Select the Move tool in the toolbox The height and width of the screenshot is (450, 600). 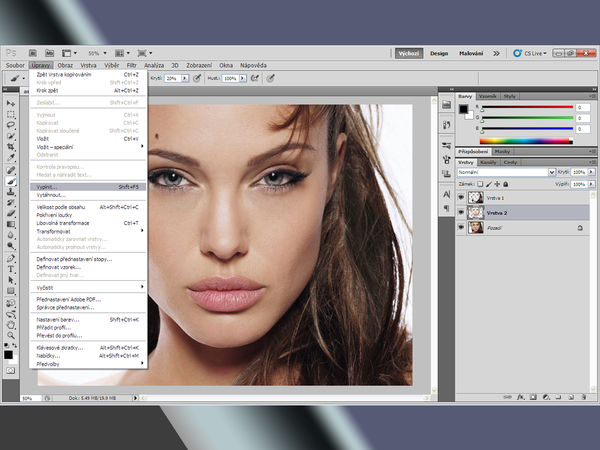(11, 103)
